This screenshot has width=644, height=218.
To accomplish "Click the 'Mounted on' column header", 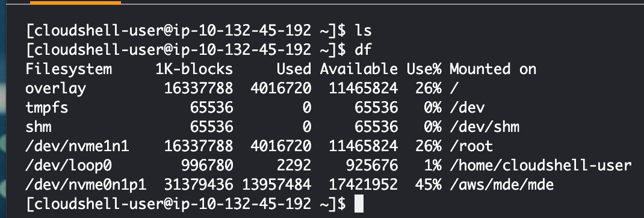I will click(x=493, y=69).
